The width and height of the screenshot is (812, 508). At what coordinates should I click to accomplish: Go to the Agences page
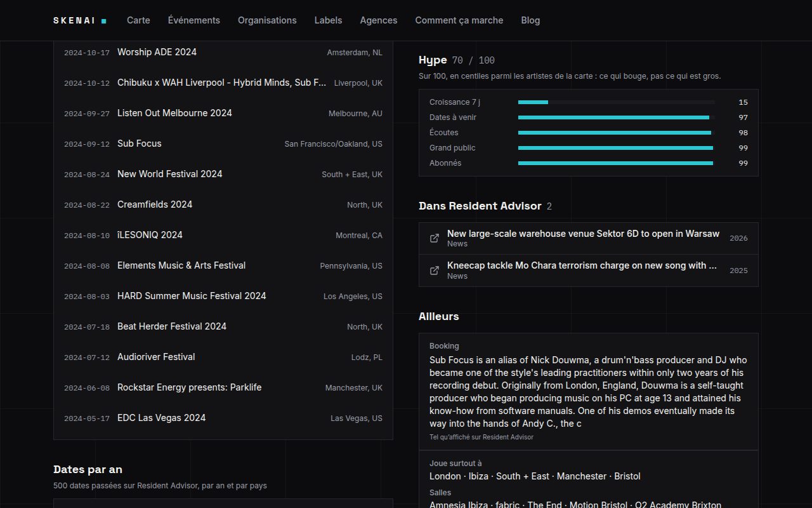379,20
